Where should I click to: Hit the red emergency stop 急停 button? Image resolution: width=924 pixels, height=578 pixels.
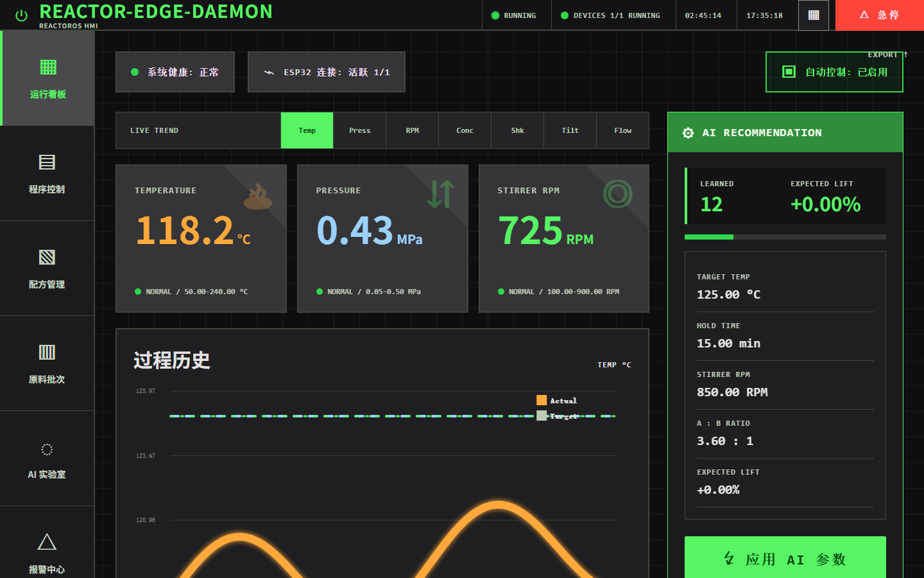point(880,15)
